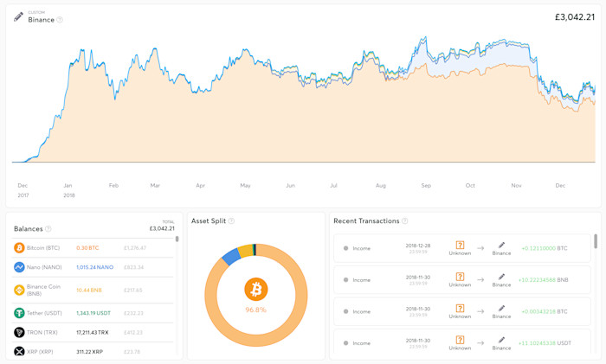Open the TRON (TRX) balance row
Viewport: 606px width, 364px height.
click(x=93, y=332)
